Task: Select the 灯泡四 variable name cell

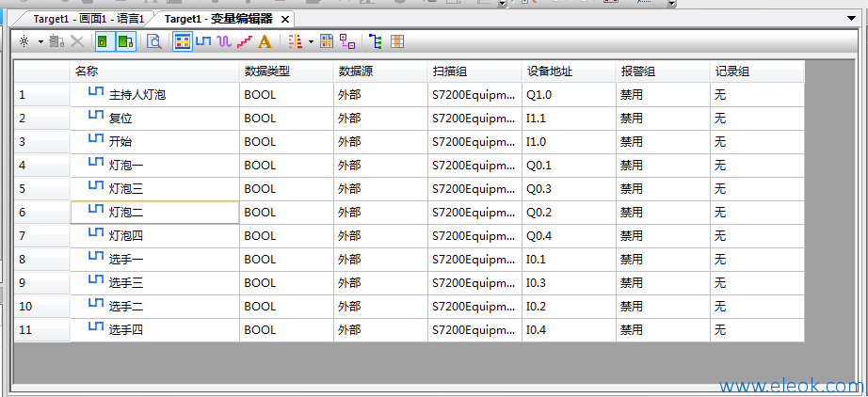Action: point(155,236)
